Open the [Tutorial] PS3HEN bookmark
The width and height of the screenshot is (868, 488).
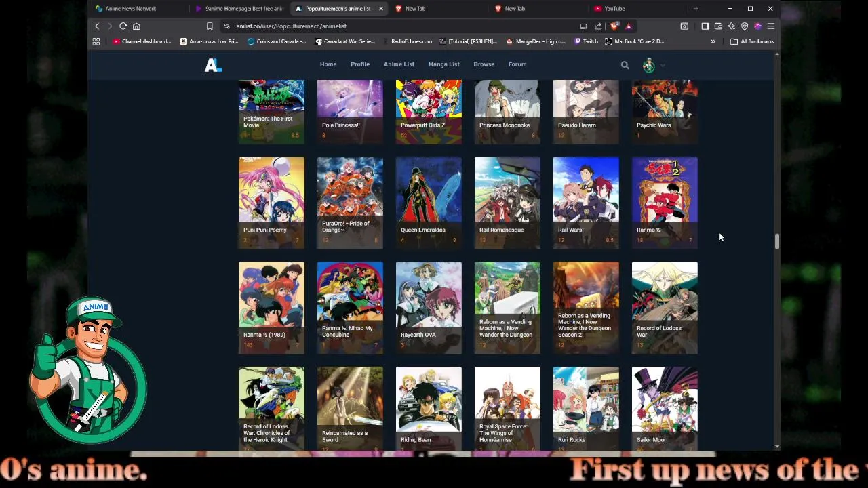pyautogui.click(x=468, y=41)
